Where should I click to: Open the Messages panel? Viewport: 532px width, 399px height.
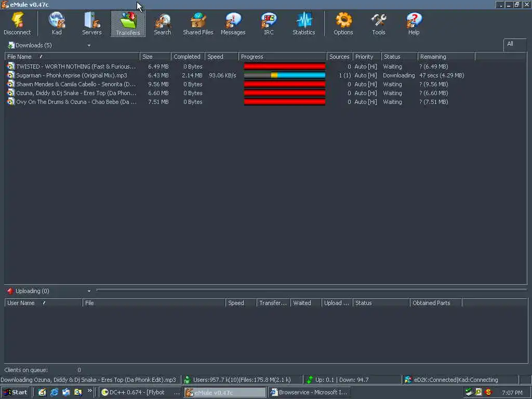pyautogui.click(x=233, y=24)
